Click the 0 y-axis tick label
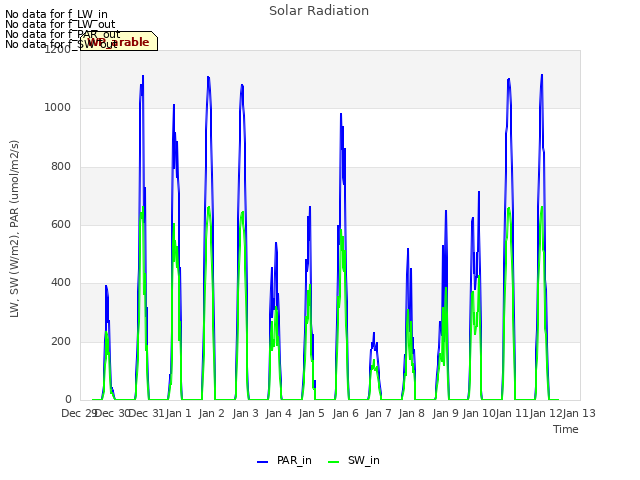The image size is (640, 480). (x=68, y=399)
